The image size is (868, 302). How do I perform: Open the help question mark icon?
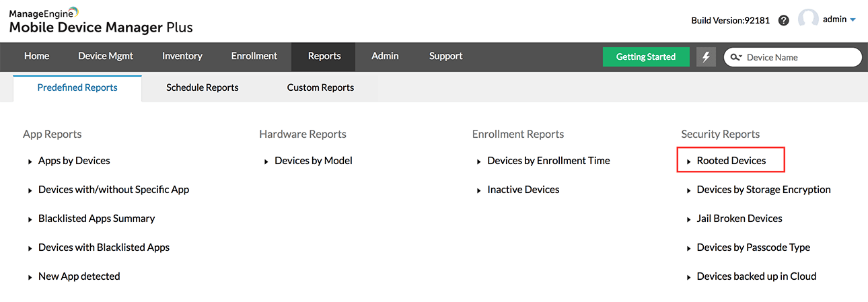[x=783, y=20]
